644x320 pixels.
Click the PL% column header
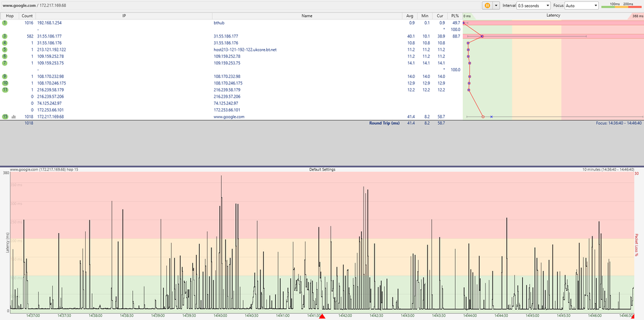click(x=455, y=14)
